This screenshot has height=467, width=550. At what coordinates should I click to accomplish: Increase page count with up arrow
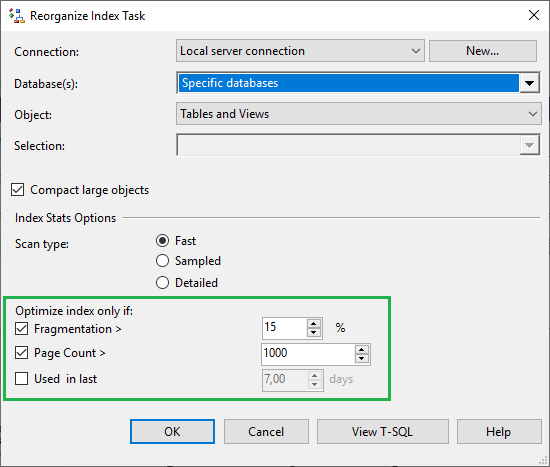point(362,349)
